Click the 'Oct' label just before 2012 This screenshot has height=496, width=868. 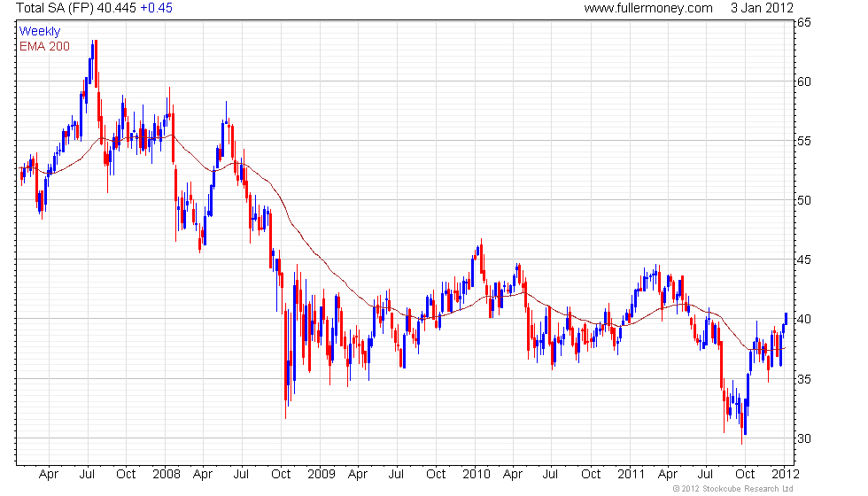click(745, 475)
